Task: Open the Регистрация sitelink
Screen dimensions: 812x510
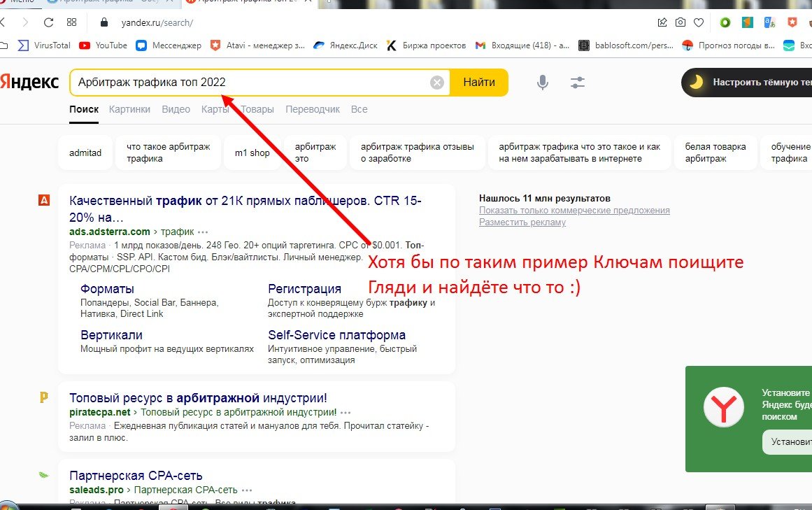Action: coord(304,289)
